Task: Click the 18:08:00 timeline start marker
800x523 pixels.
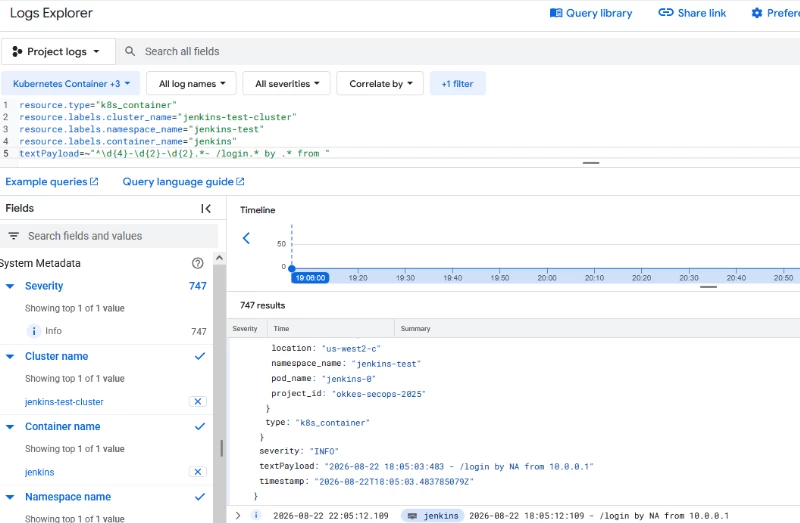Action: tap(310, 278)
